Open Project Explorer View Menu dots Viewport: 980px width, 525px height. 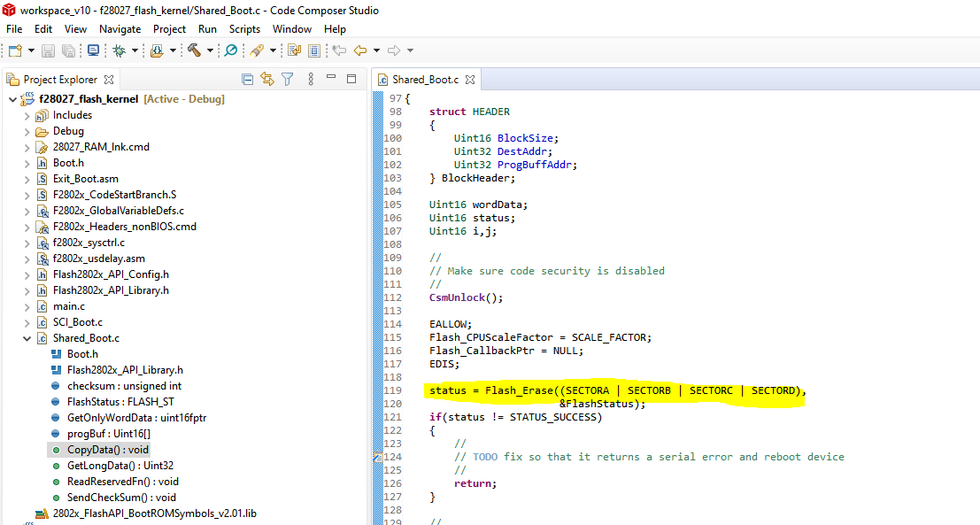[311, 80]
